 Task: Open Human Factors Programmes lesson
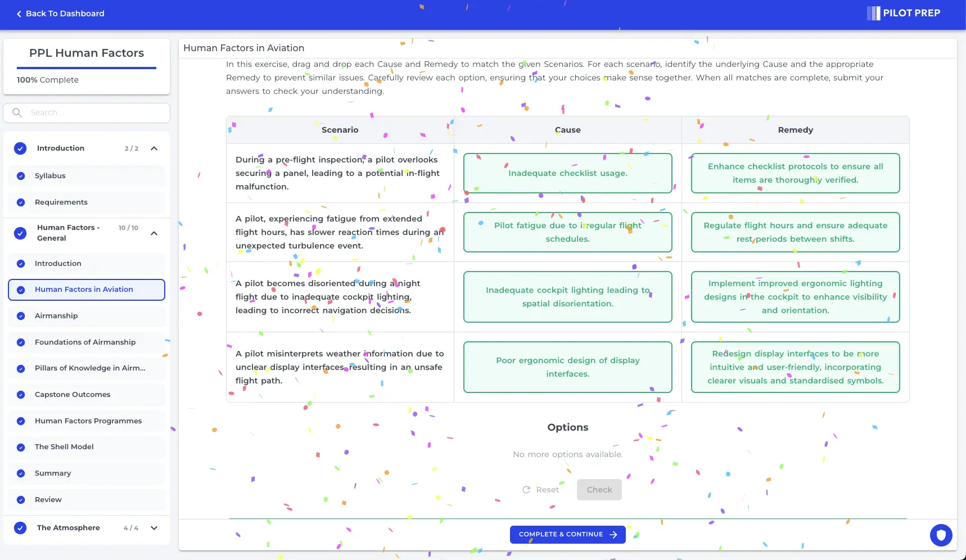tap(87, 421)
